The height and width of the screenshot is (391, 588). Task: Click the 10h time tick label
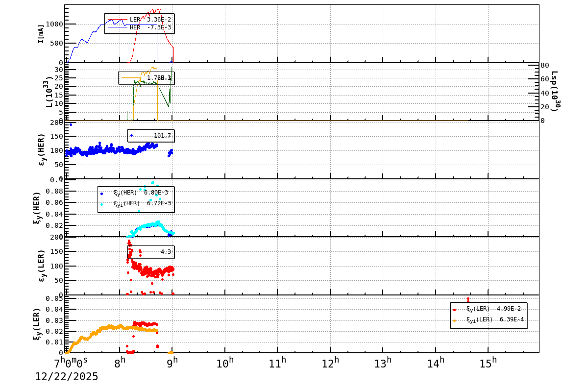(225, 363)
